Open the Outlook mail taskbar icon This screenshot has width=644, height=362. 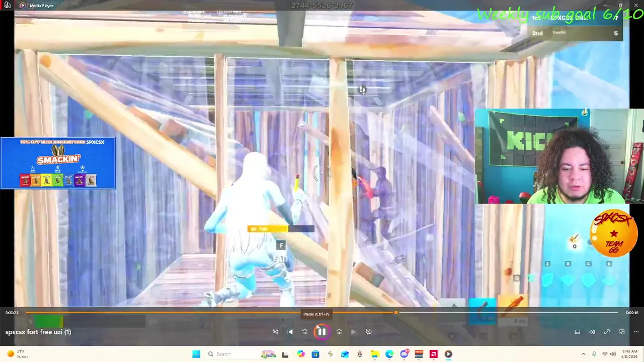(345, 354)
